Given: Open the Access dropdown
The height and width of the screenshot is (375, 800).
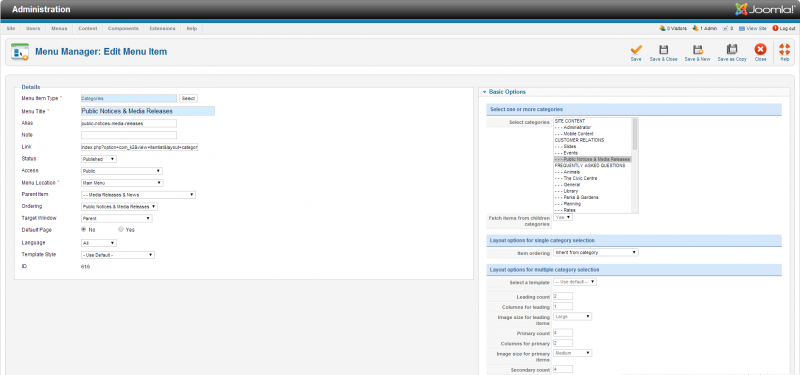Looking at the screenshot, I should tap(122, 171).
